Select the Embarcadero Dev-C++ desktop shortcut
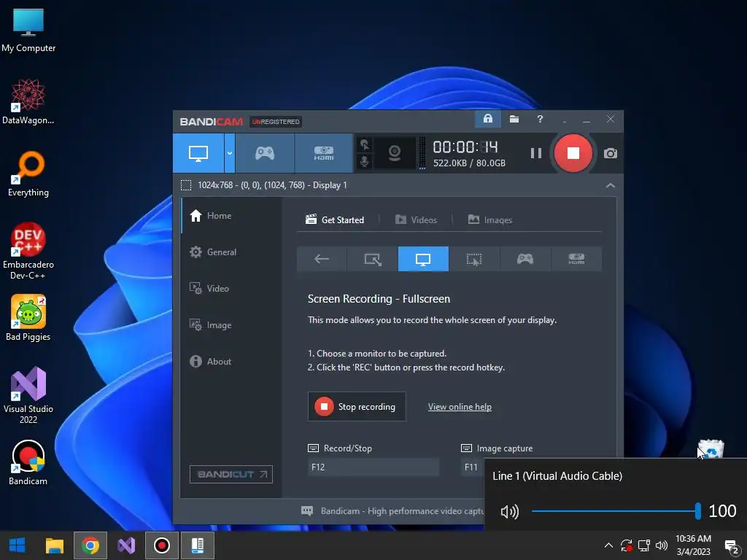Viewport: 747px width, 560px height. tap(28, 252)
